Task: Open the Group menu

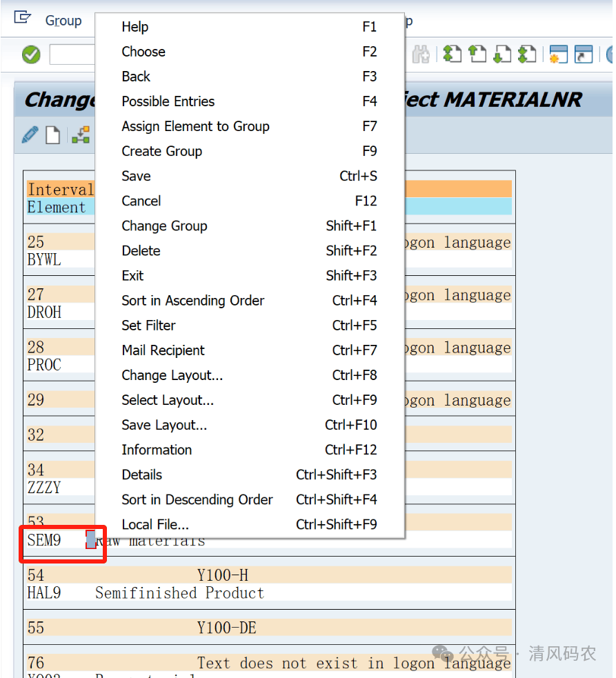Action: [63, 21]
